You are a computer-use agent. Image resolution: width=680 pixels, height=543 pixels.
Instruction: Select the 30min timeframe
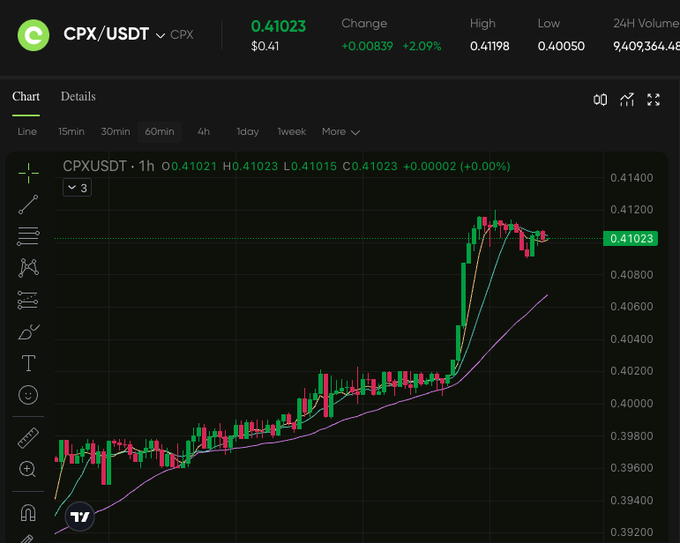[x=115, y=132]
